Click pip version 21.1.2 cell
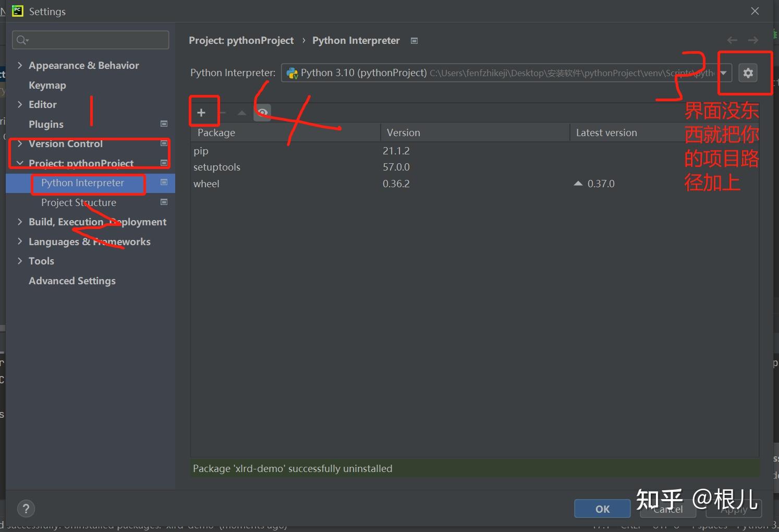 396,151
